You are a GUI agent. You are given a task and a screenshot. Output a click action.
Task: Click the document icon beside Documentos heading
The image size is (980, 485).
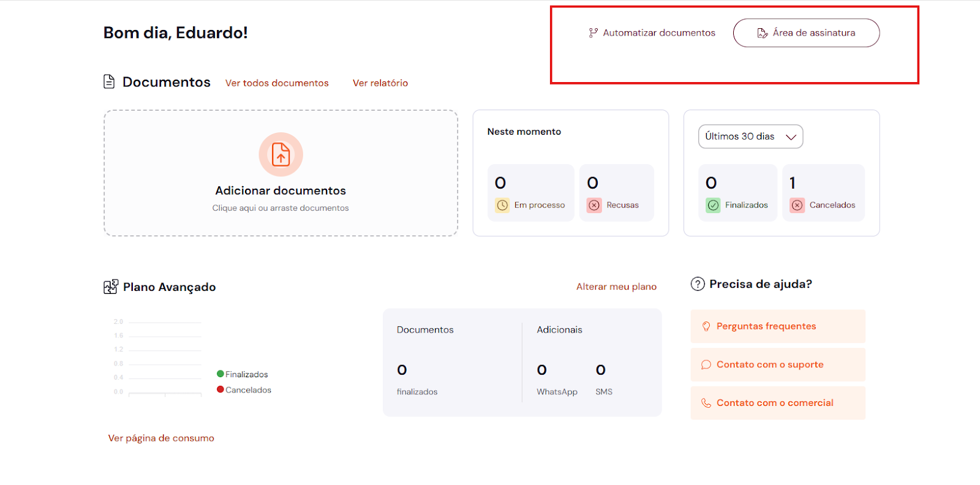click(x=109, y=81)
